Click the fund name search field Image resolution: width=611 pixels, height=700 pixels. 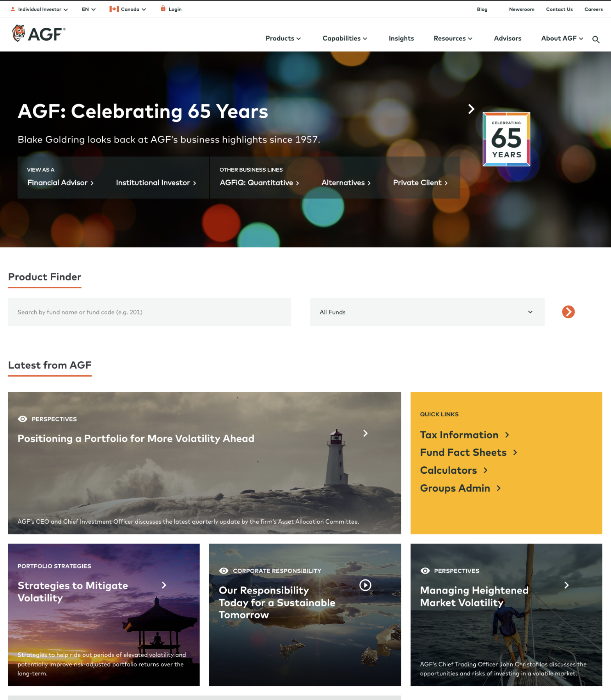point(149,312)
